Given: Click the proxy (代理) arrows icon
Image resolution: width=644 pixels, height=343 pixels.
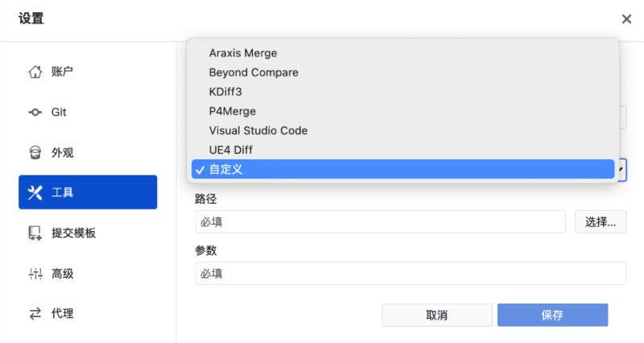Looking at the screenshot, I should pyautogui.click(x=35, y=314).
